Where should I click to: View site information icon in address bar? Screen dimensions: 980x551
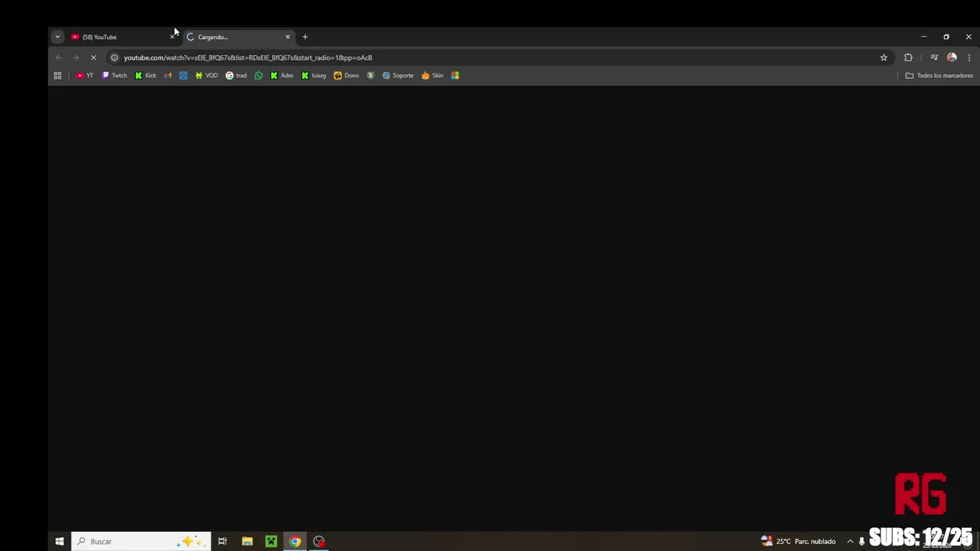(x=114, y=57)
